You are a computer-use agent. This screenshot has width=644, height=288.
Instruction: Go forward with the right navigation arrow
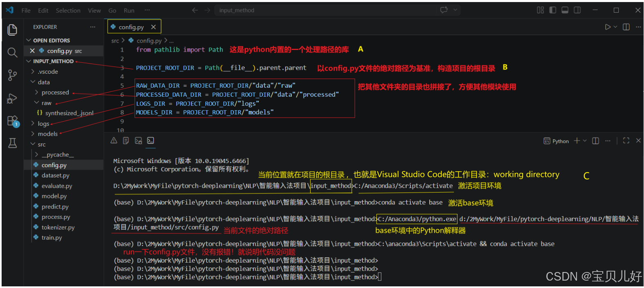click(x=207, y=10)
